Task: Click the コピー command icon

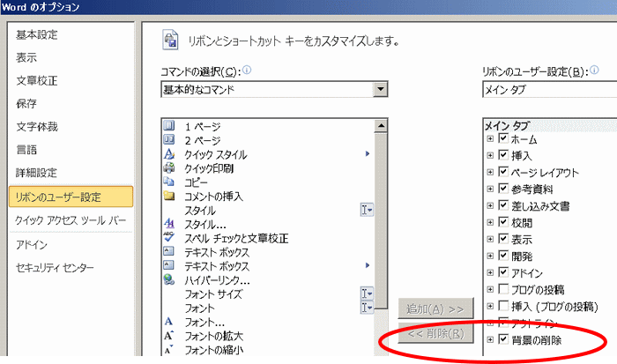Action: [170, 182]
